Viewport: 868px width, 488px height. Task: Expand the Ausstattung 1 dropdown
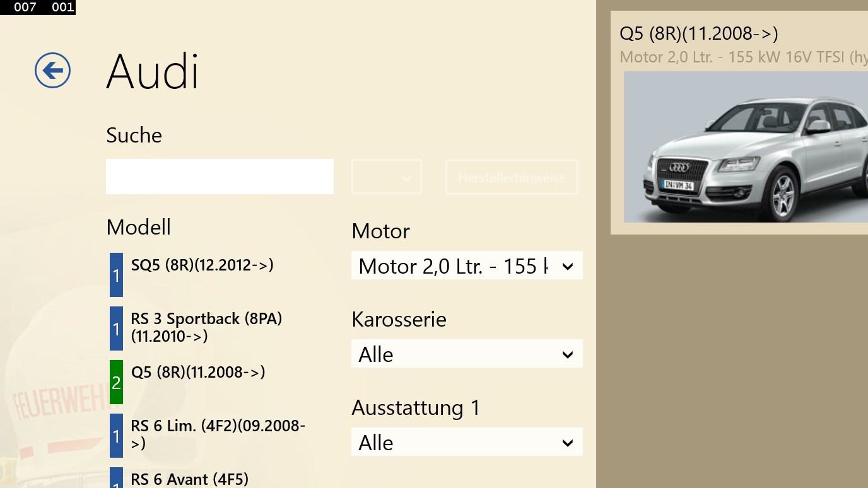click(x=467, y=443)
